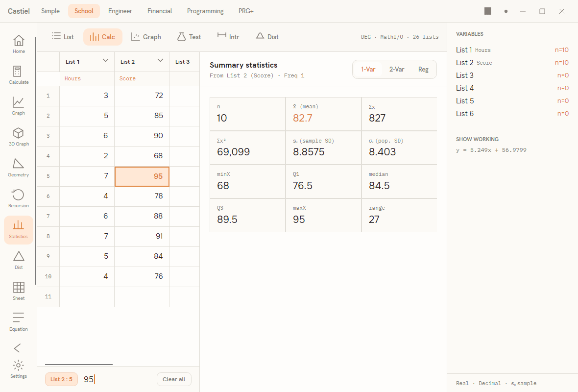
Task: Switch to the Financial mode tab
Action: tap(160, 11)
